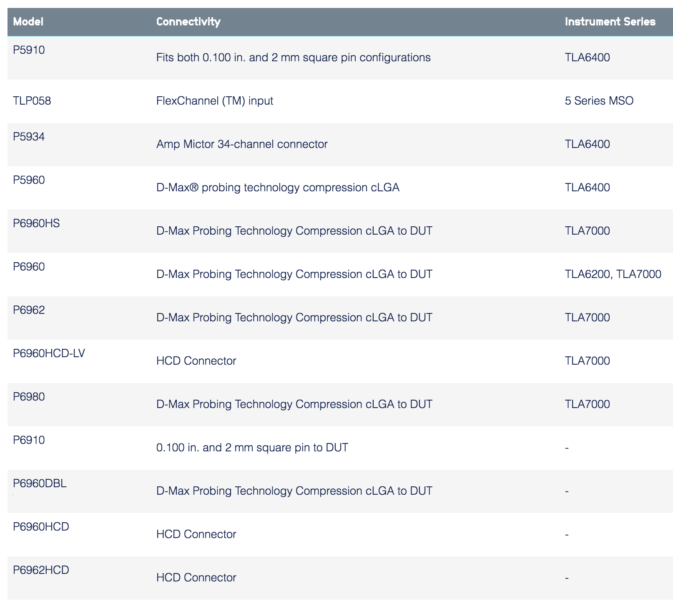The height and width of the screenshot is (616, 673).
Task: Click the D-Max® probing technology compression cLGA cell
Action: pos(278,188)
